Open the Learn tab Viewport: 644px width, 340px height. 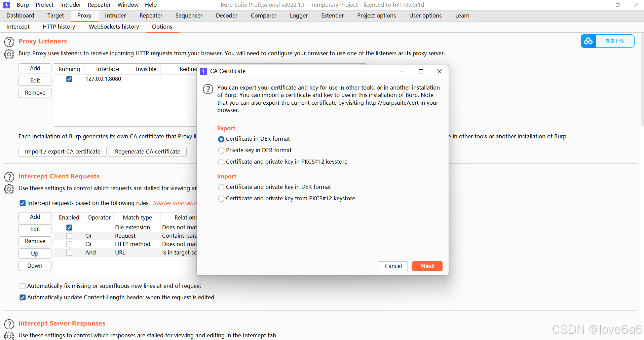point(462,15)
